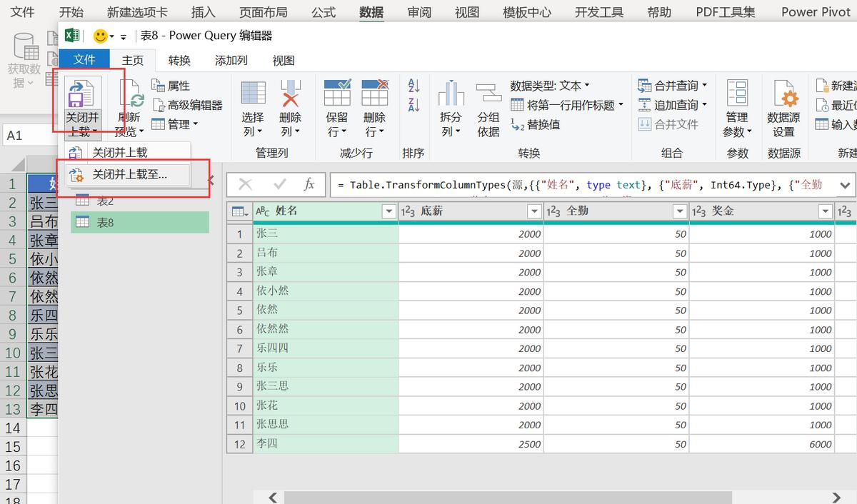Open the 姓名 column filter dropdown
The width and height of the screenshot is (857, 504).
(x=388, y=211)
